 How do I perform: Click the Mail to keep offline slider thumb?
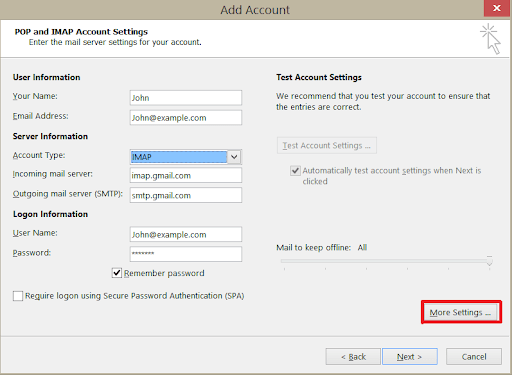(x=489, y=261)
